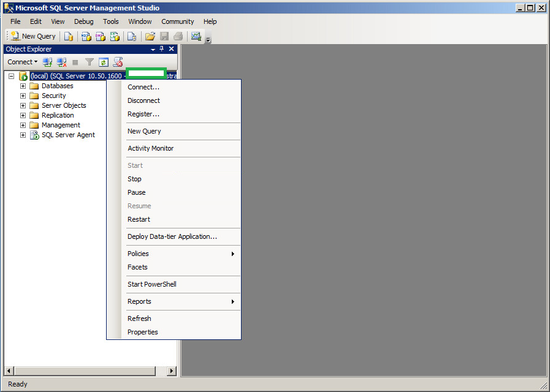Choose Stop in the context menu
Viewport: 550px width, 392px height.
(x=181, y=179)
